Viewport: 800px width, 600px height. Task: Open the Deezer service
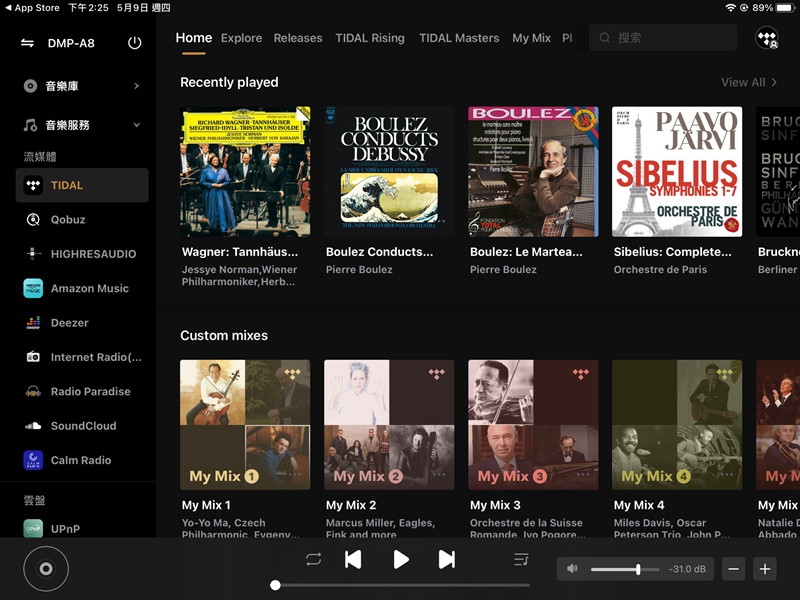tap(82, 322)
